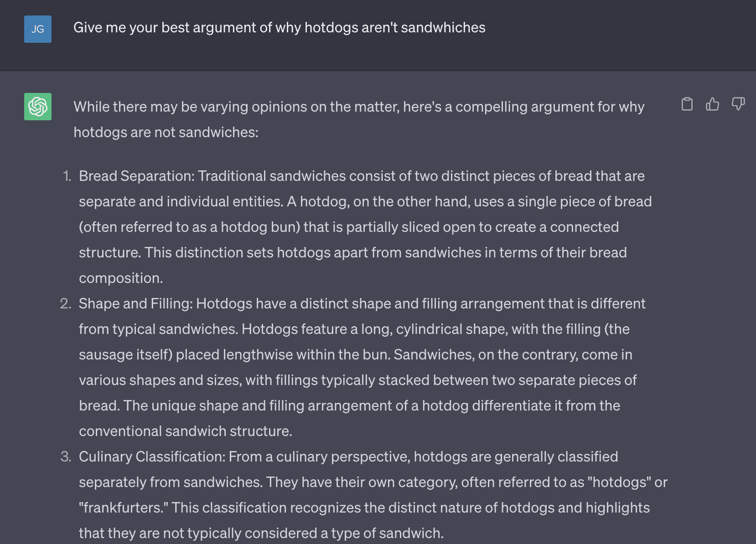
Task: Click the 'Culinary Classification' list heading
Action: click(x=151, y=457)
